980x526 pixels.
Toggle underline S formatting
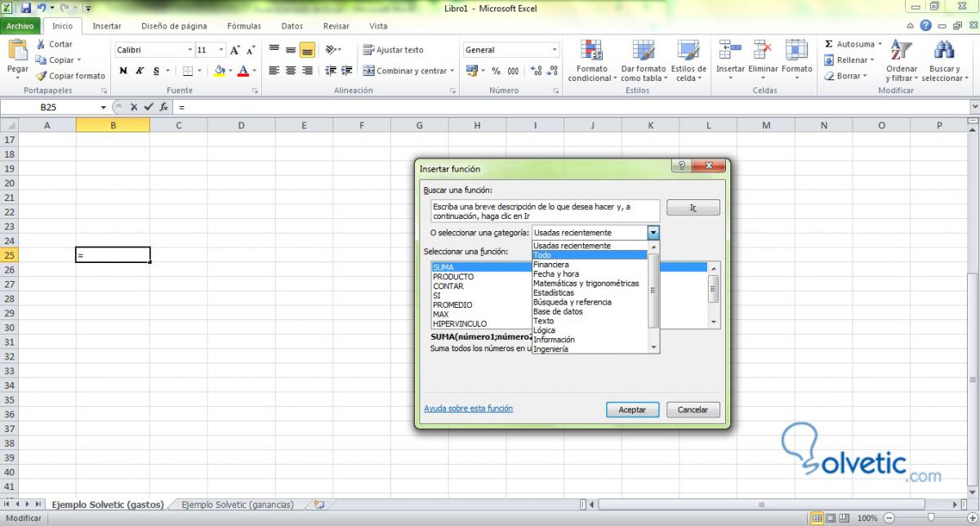click(x=156, y=71)
